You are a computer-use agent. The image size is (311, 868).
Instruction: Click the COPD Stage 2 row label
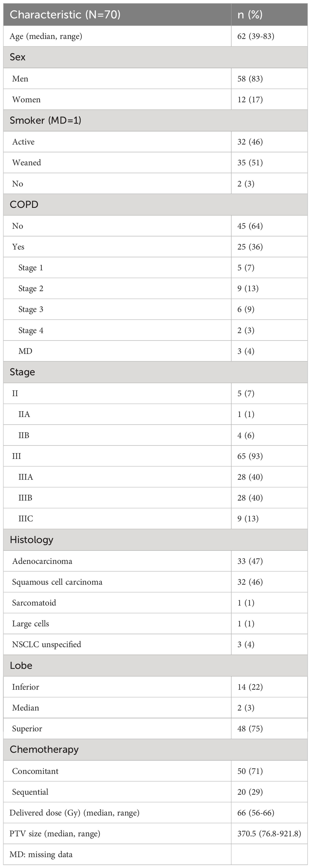(31, 289)
